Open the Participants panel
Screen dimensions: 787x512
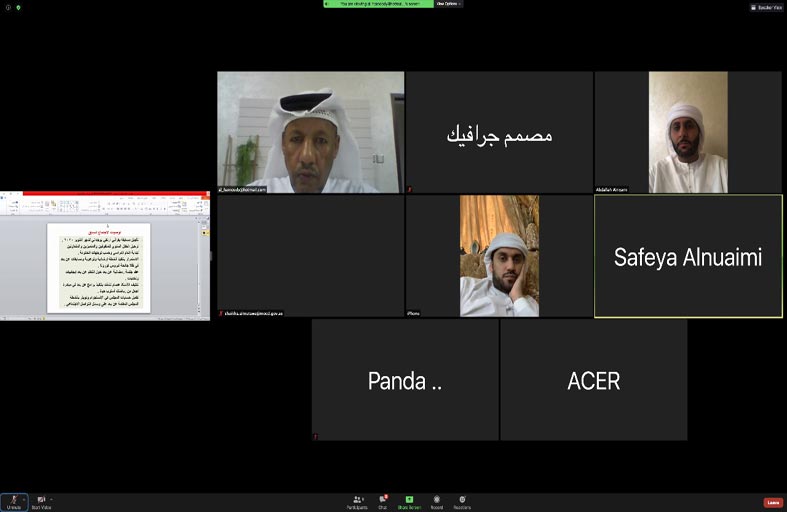[357, 500]
